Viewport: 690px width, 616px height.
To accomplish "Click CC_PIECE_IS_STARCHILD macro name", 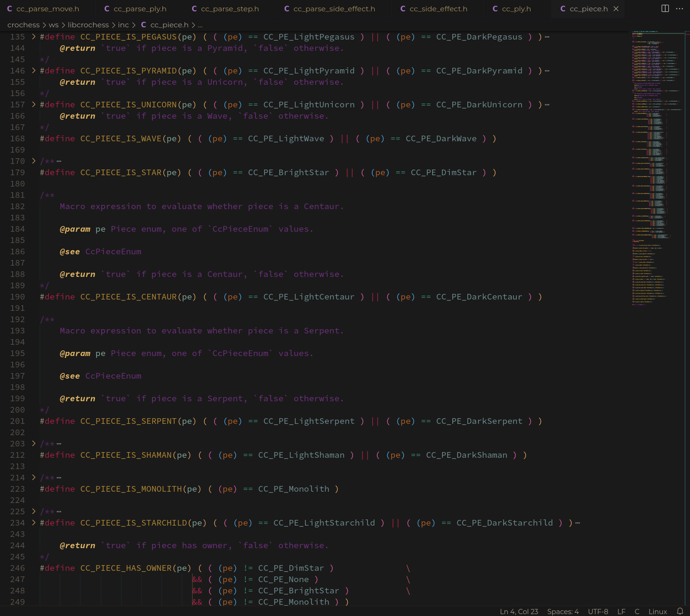I will click(134, 523).
